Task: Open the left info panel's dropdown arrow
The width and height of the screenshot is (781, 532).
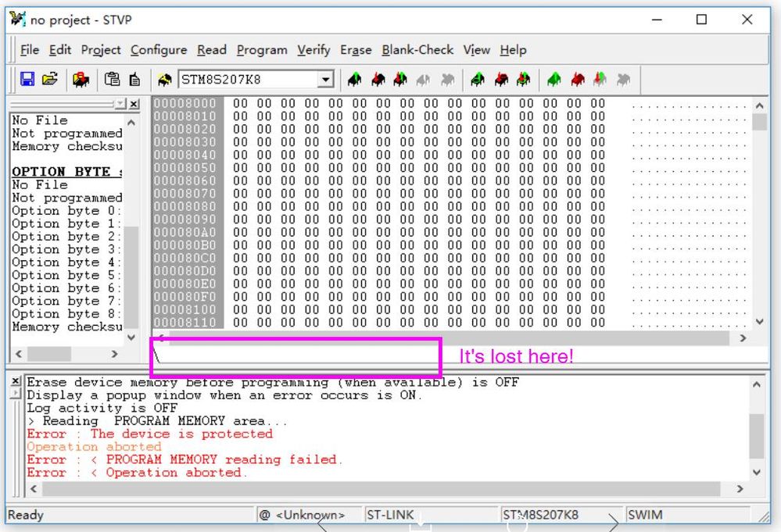Action: (x=120, y=104)
